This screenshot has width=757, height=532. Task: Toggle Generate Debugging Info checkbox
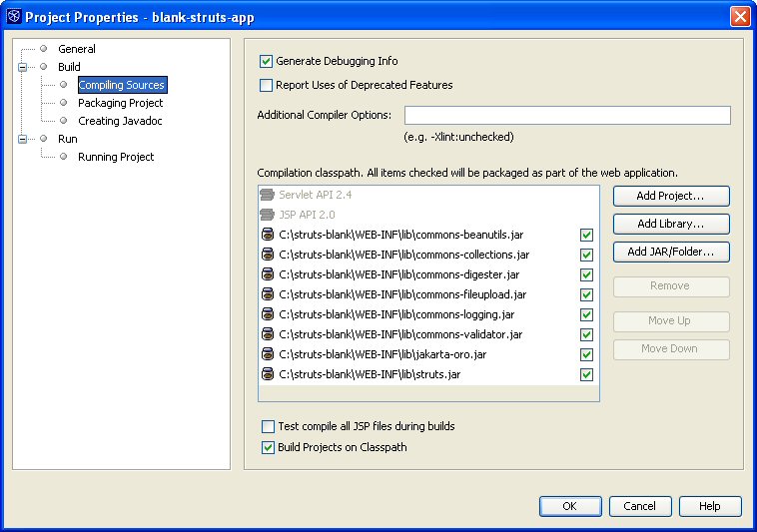(266, 61)
